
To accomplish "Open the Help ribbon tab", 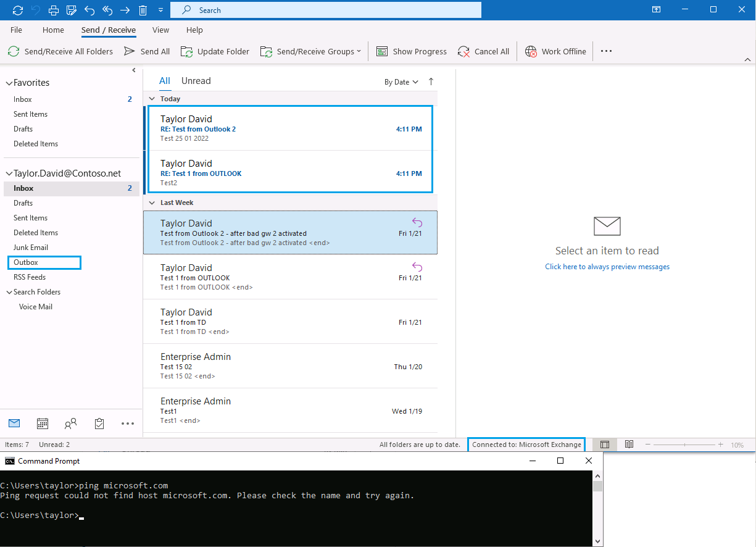I will 194,30.
